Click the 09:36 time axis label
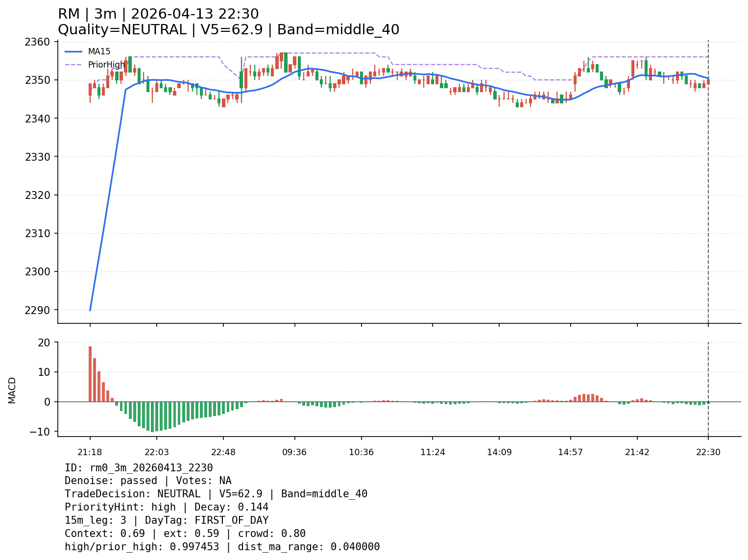Screen dimensions: 748x560 [294, 452]
